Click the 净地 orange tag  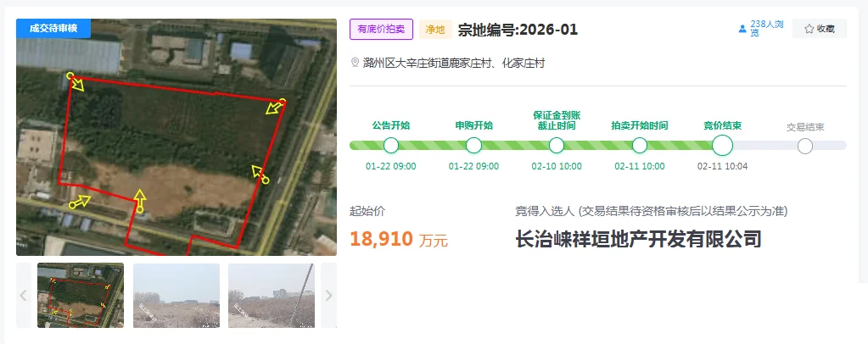pos(435,30)
